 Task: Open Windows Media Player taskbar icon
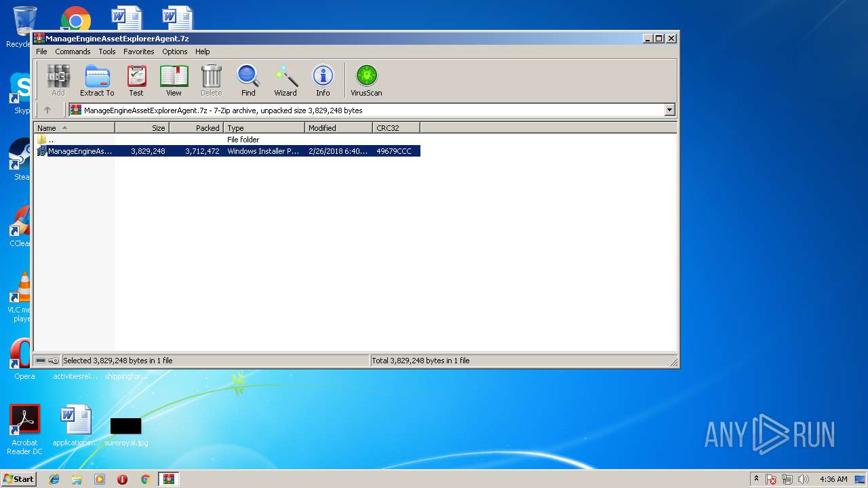click(x=100, y=479)
